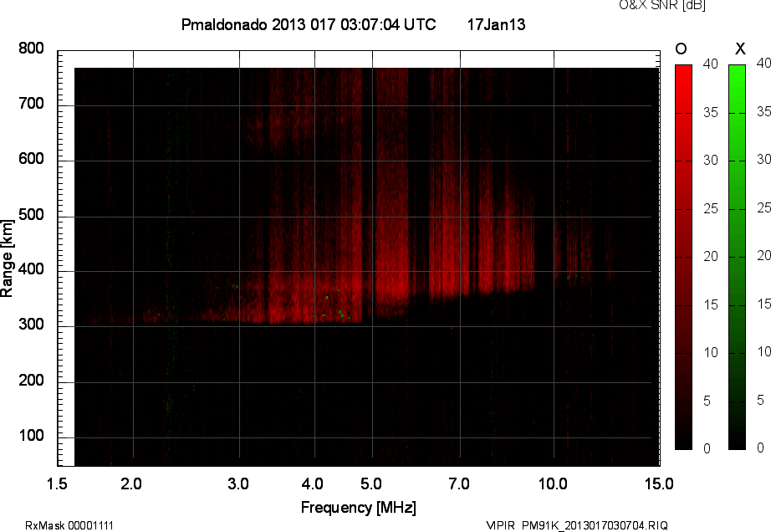Click the 10 dB label beside the red bar
771x532 pixels.
tap(711, 352)
